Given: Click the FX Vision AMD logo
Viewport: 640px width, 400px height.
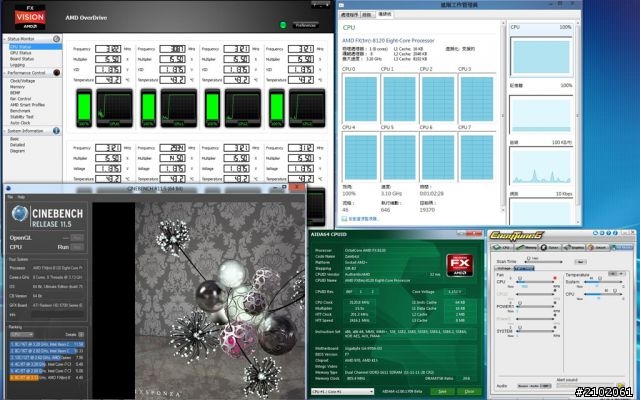Looking at the screenshot, I should click(30, 17).
